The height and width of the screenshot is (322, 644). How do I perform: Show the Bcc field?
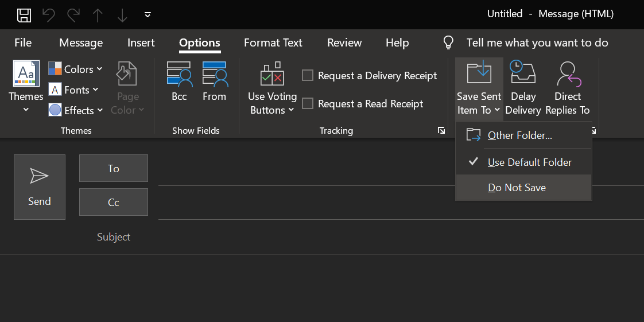[179, 82]
